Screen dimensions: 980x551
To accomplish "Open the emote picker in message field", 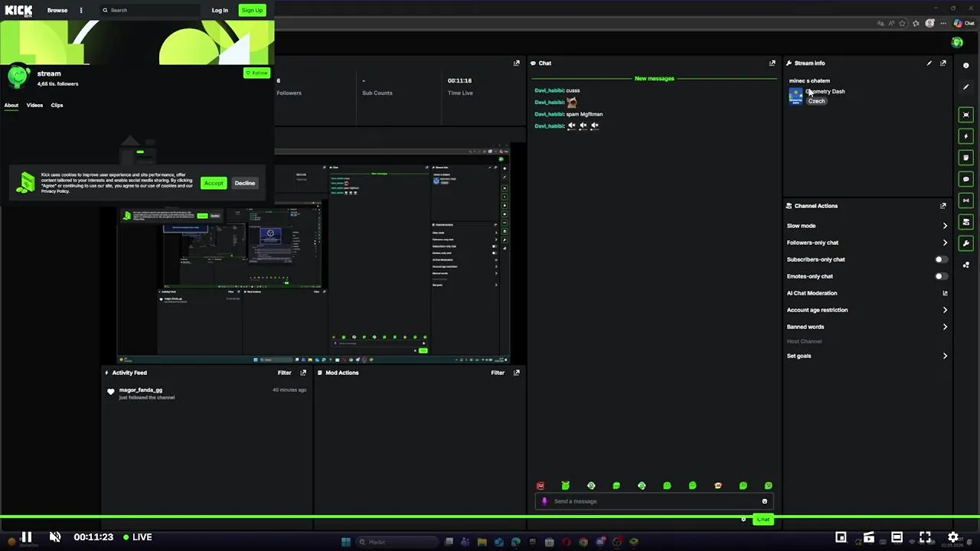I will click(x=764, y=501).
